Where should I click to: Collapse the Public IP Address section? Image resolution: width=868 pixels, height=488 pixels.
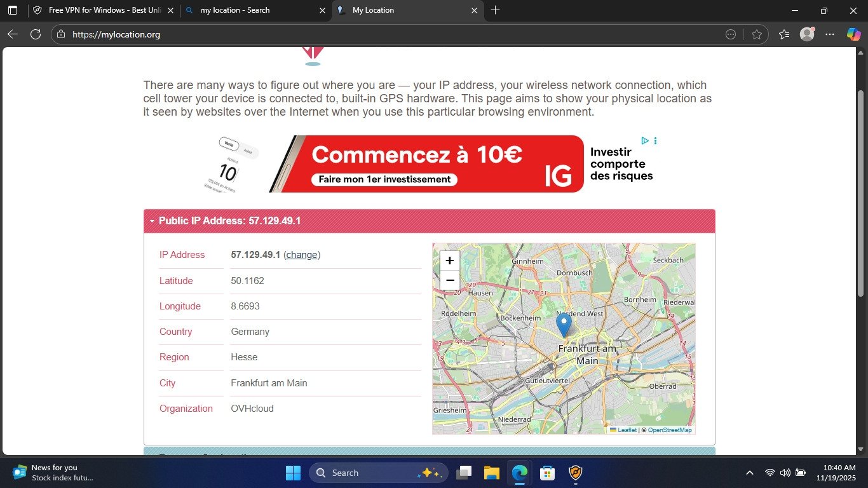click(x=153, y=221)
